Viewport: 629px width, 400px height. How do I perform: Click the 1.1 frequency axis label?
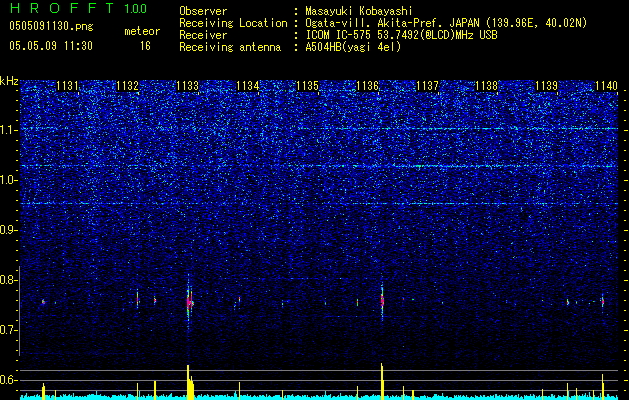(x=8, y=130)
